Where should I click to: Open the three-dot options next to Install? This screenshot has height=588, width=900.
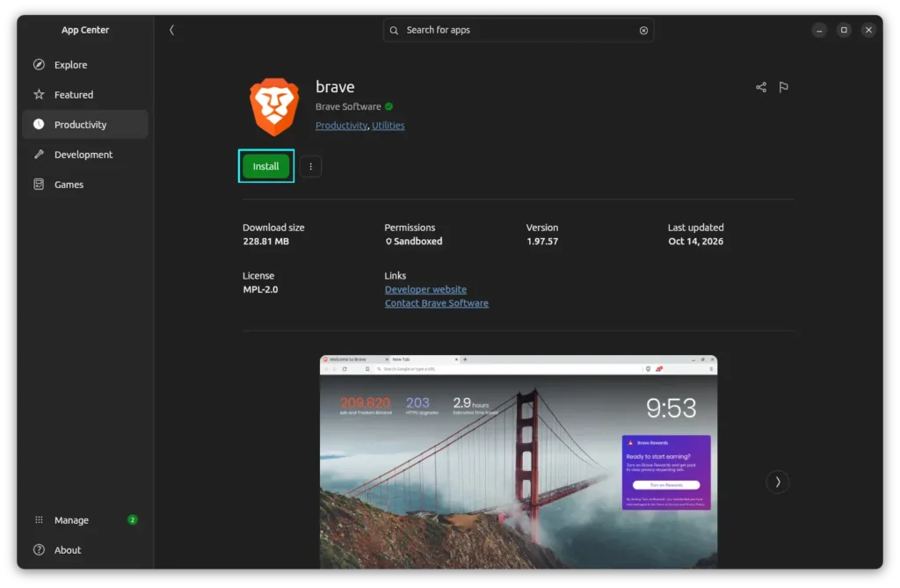point(310,166)
